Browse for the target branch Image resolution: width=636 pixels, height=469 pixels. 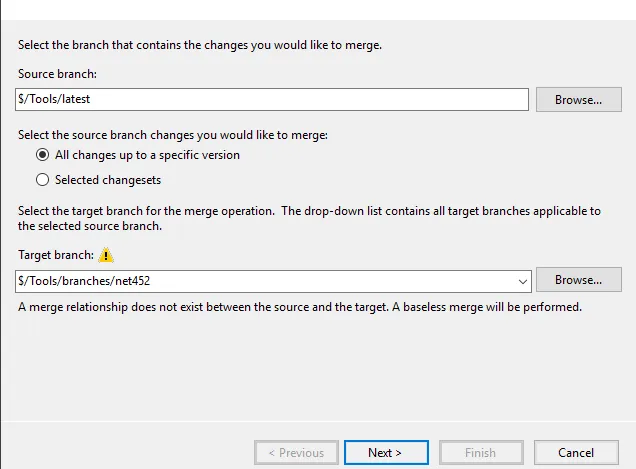coord(578,280)
